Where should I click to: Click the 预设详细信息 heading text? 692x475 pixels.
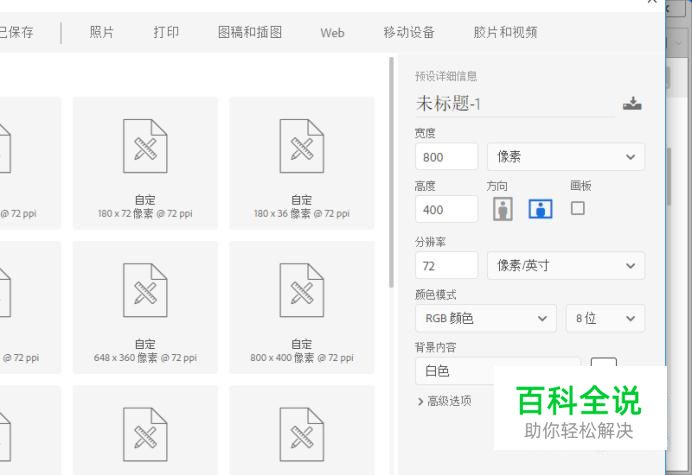point(446,76)
